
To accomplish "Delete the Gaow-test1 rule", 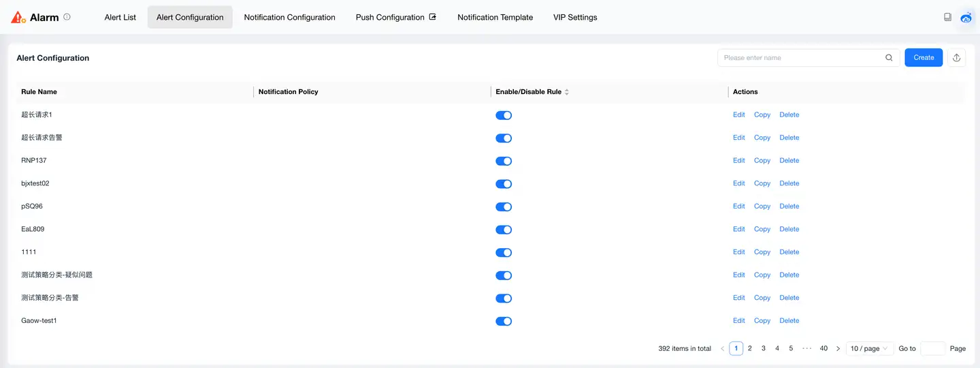I will pos(789,321).
